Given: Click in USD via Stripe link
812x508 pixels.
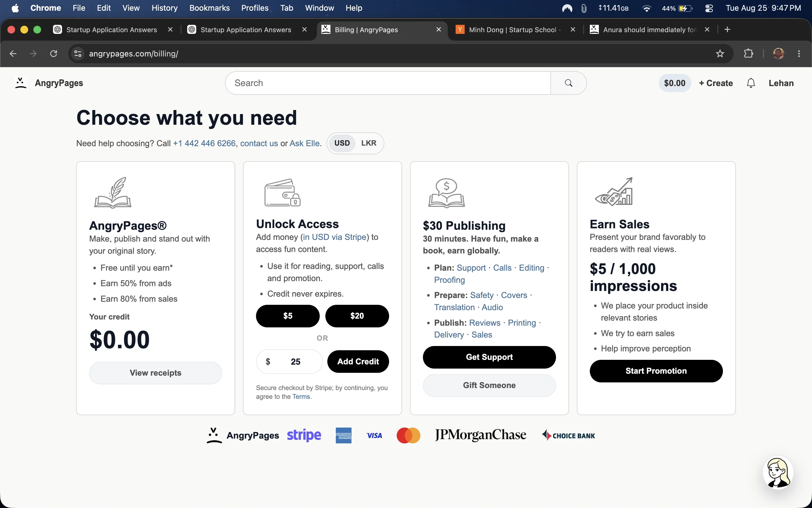Looking at the screenshot, I should point(335,237).
